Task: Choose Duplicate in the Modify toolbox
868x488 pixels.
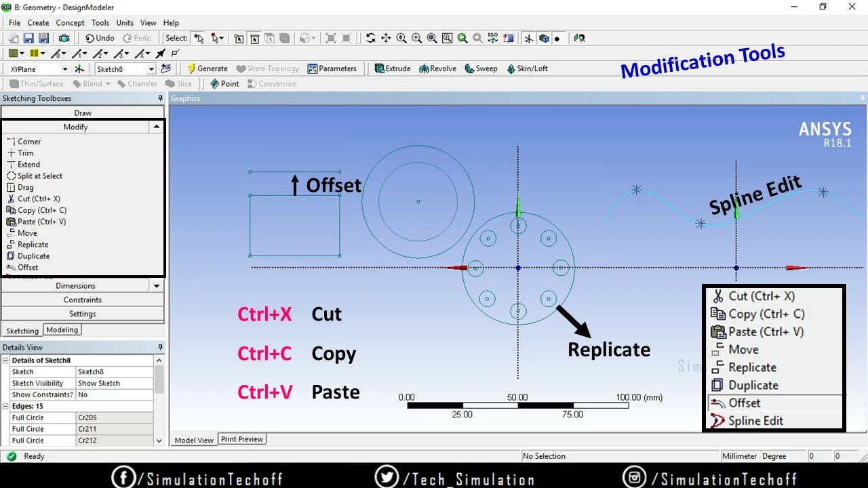Action: pos(34,256)
